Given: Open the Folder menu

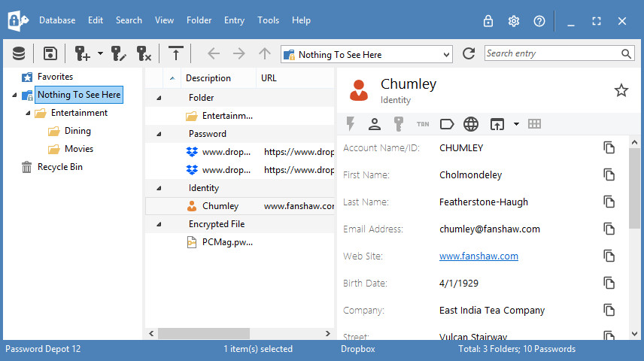Looking at the screenshot, I should [199, 20].
